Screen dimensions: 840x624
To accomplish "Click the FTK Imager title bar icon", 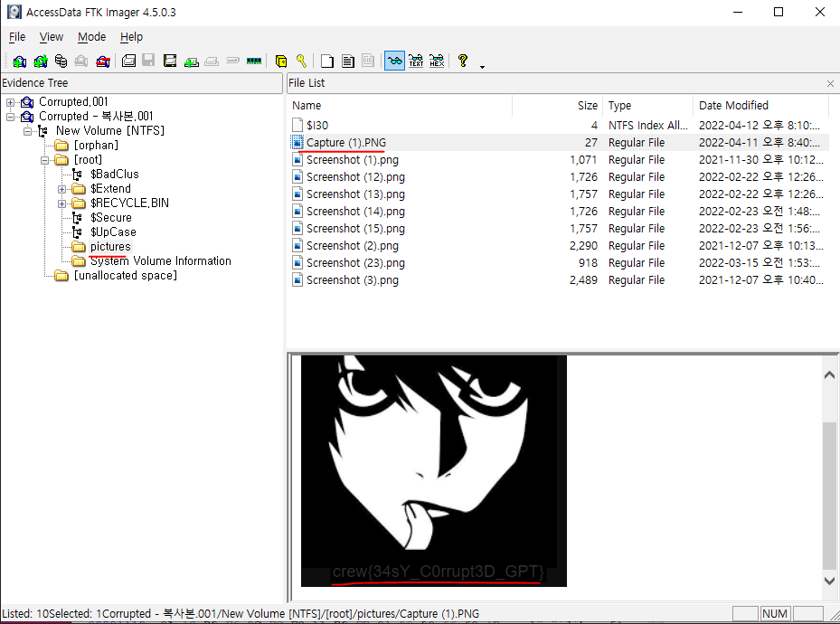I will click(14, 12).
